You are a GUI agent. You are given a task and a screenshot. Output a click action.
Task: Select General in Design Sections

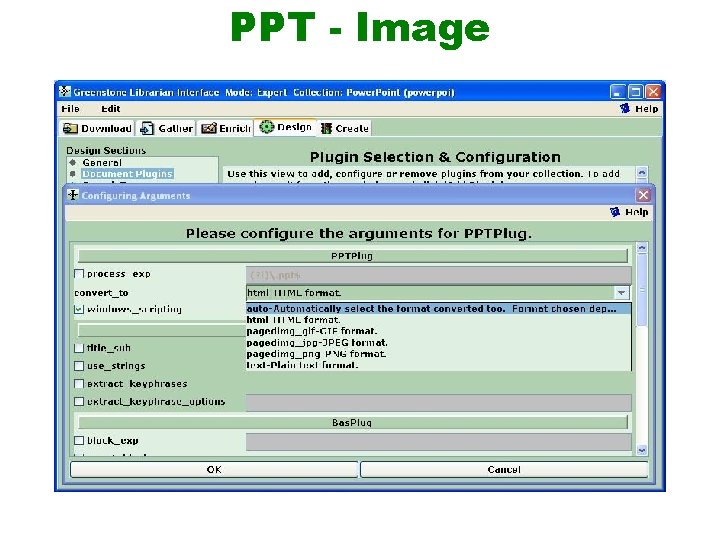[102, 163]
